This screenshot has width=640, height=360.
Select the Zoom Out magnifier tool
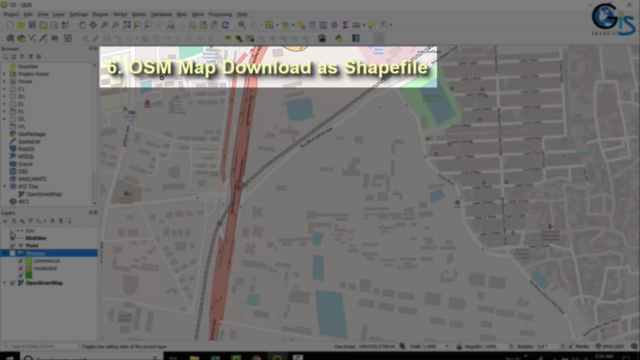tap(116, 25)
